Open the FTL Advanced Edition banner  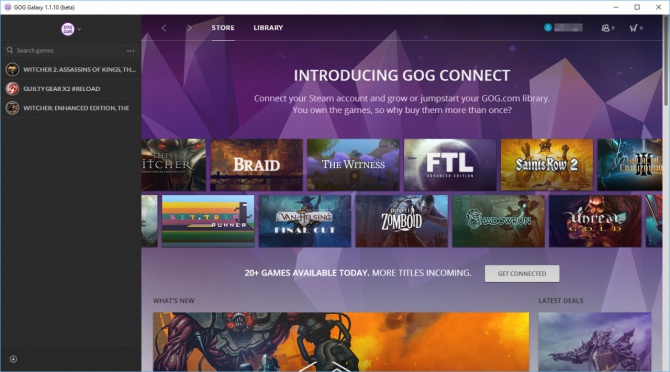click(x=450, y=164)
